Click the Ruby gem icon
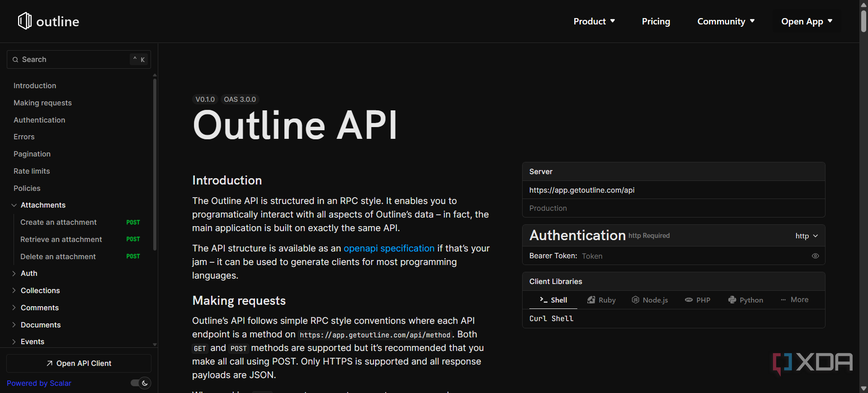 [x=591, y=300]
